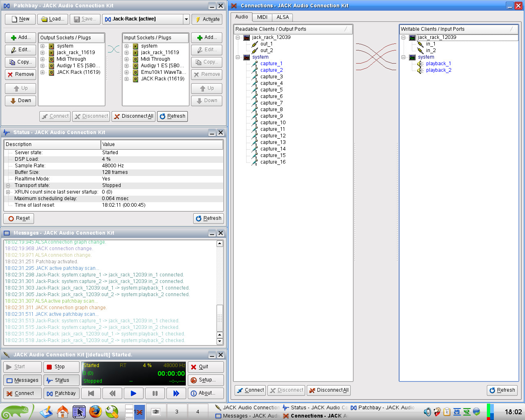Collapse the system readable clients tree
Screen dimensions: 525x420
click(x=237, y=57)
